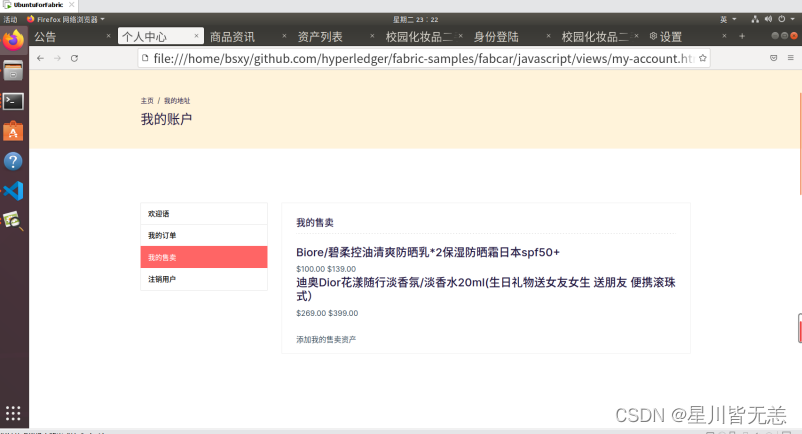802x434 pixels.
Task: Close the 资产列表 tab
Action: tap(372, 36)
